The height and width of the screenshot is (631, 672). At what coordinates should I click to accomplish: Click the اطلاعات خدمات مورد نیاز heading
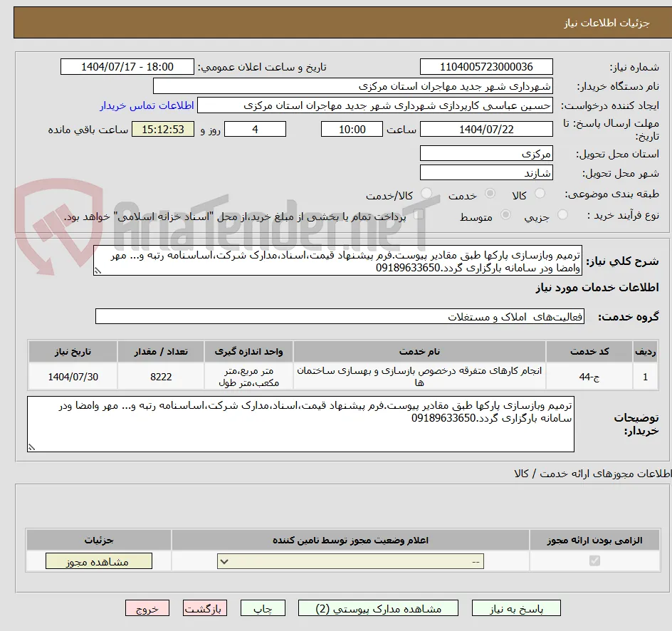[x=597, y=288]
